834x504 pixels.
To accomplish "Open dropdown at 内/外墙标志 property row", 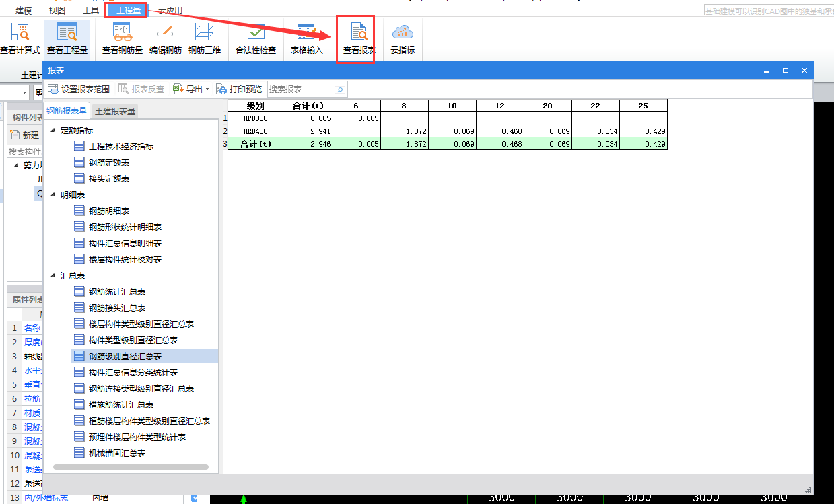I will (195, 498).
